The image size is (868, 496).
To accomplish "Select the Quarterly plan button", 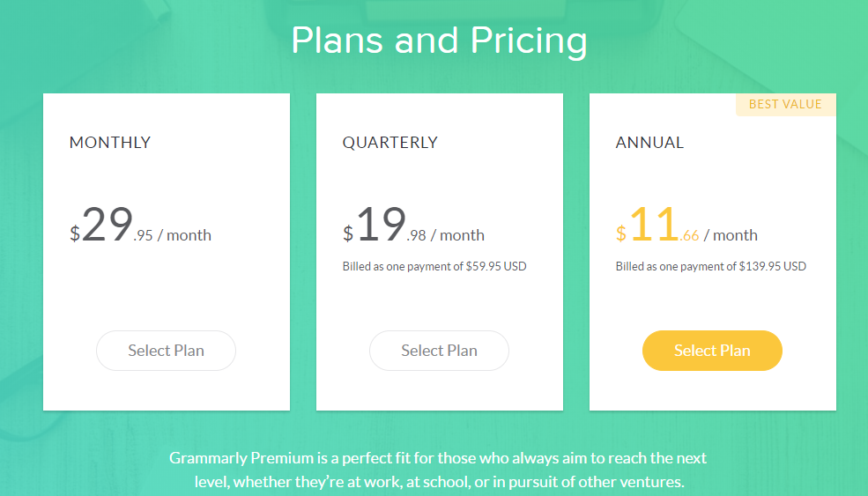I will coord(439,351).
